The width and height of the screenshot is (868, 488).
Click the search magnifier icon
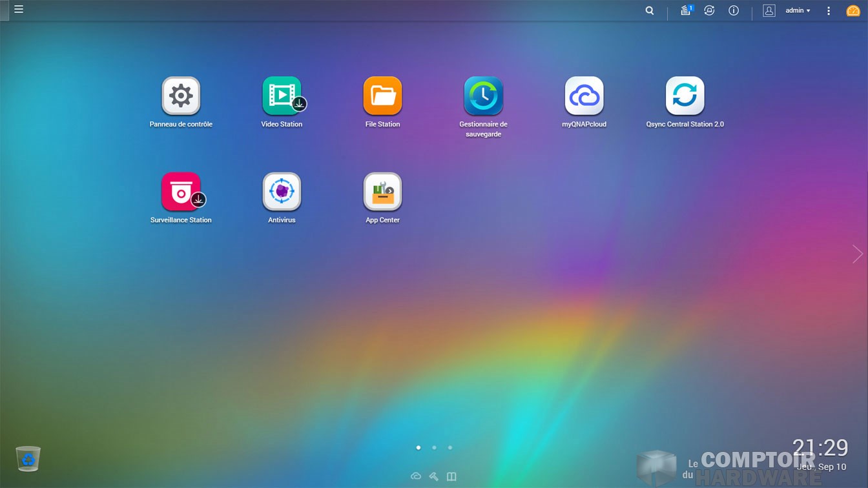tap(650, 10)
